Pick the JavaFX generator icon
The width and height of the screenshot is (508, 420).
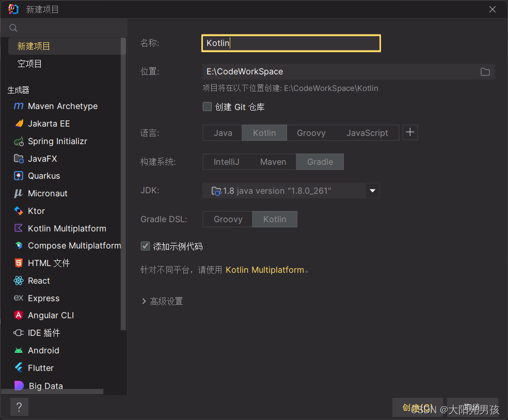(19, 159)
